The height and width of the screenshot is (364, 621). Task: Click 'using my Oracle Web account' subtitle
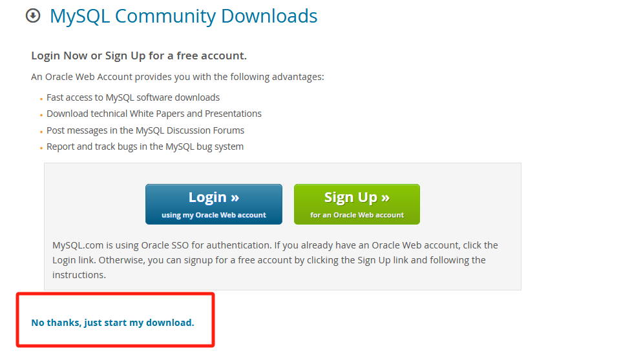click(214, 215)
